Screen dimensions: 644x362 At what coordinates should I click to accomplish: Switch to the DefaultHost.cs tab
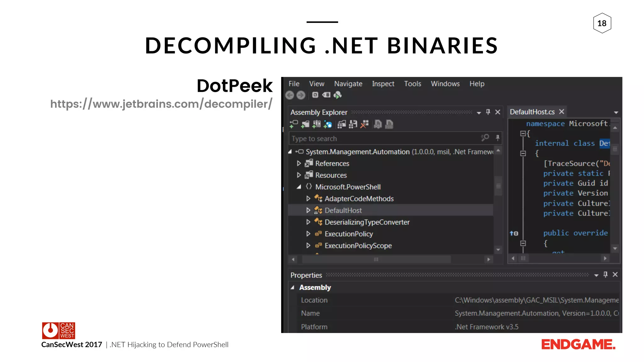click(x=532, y=112)
